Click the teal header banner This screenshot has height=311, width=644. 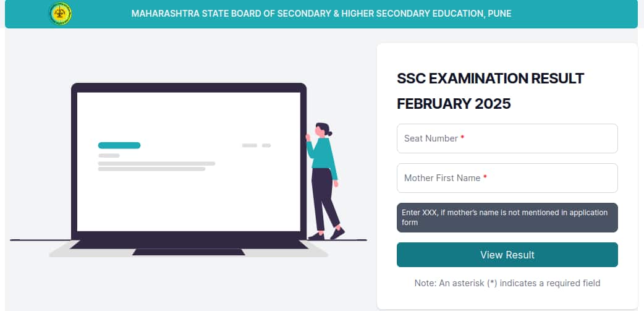(x=321, y=14)
